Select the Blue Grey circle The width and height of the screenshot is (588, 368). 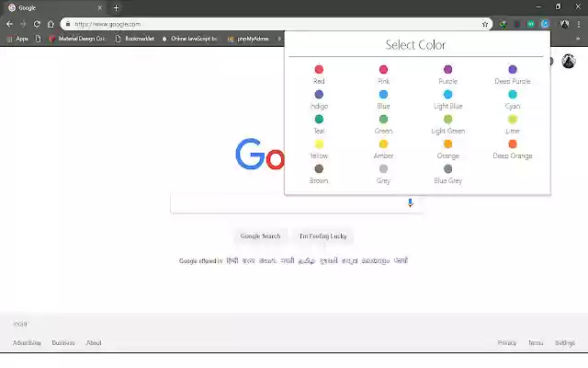[x=447, y=168]
